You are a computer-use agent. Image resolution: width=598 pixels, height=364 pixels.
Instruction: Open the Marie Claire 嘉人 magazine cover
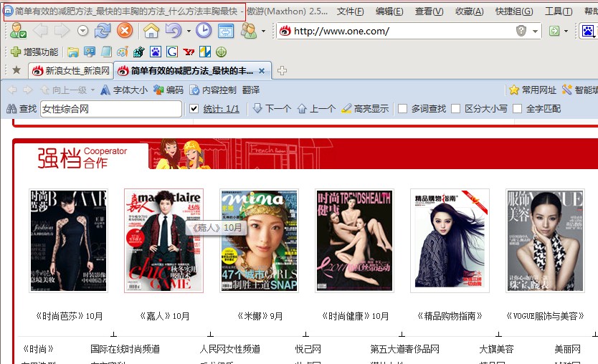[163, 241]
